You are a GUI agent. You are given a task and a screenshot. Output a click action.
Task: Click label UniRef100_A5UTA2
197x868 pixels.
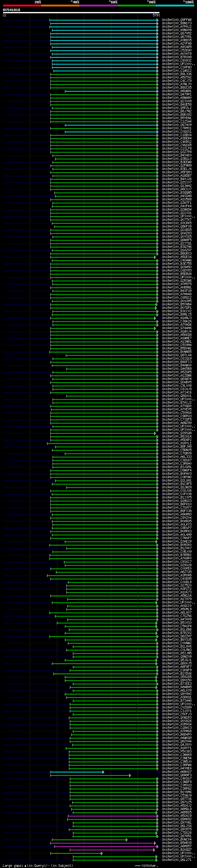click(x=177, y=78)
